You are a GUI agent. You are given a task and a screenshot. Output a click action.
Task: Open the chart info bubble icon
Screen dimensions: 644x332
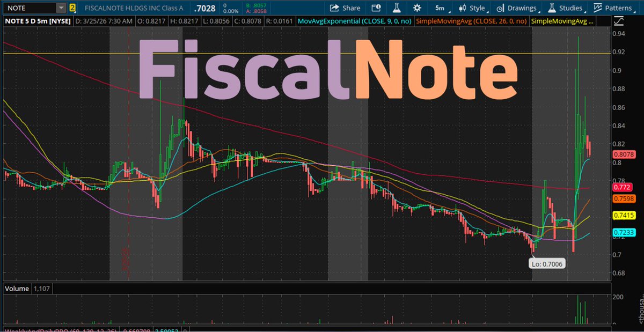[376, 8]
